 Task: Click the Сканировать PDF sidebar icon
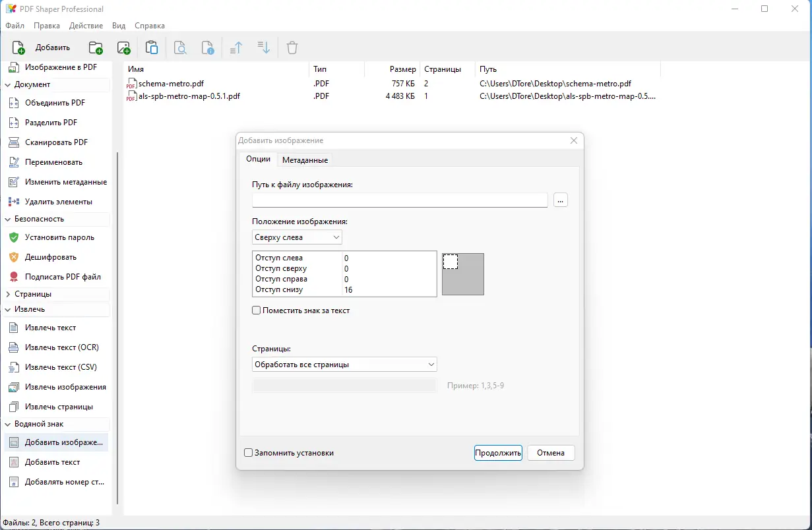[13, 142]
